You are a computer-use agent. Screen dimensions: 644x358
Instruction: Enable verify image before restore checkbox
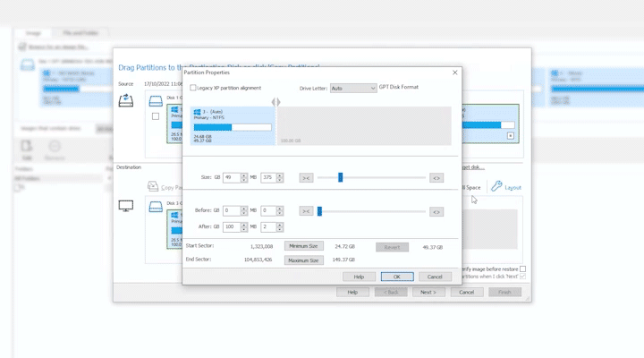click(523, 268)
